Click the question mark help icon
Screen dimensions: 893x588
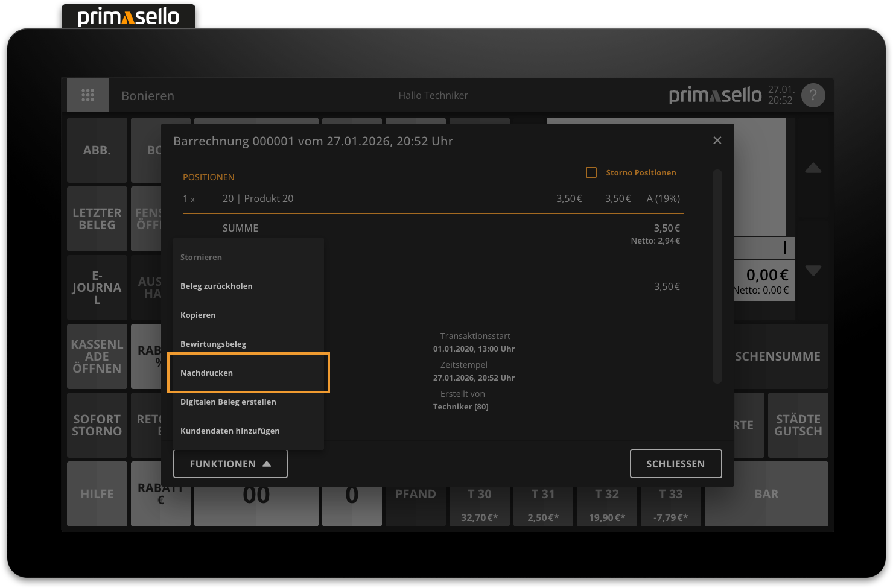(x=813, y=95)
